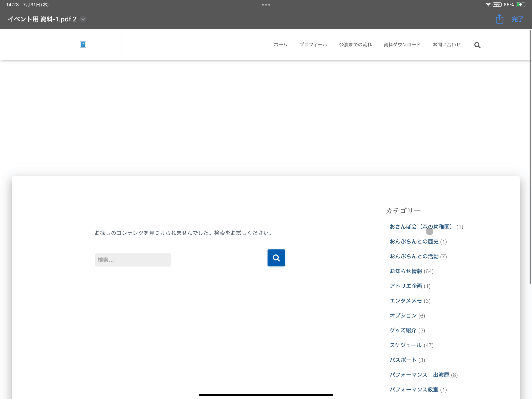The height and width of the screenshot is (399, 532).
Task: Tap the three-dot multitasking indicator at top
Action: coord(266,4)
